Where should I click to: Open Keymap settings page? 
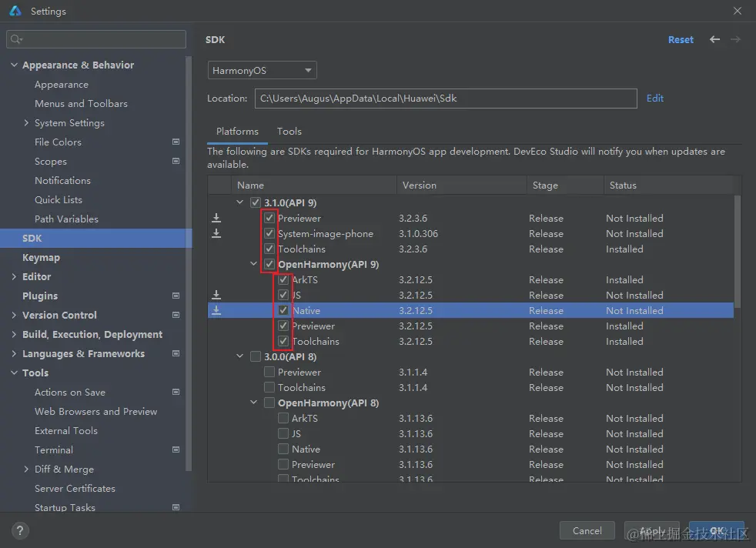pyautogui.click(x=41, y=257)
